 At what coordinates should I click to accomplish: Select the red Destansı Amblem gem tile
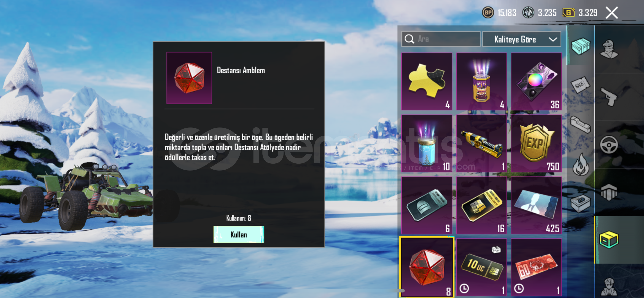pos(427,267)
